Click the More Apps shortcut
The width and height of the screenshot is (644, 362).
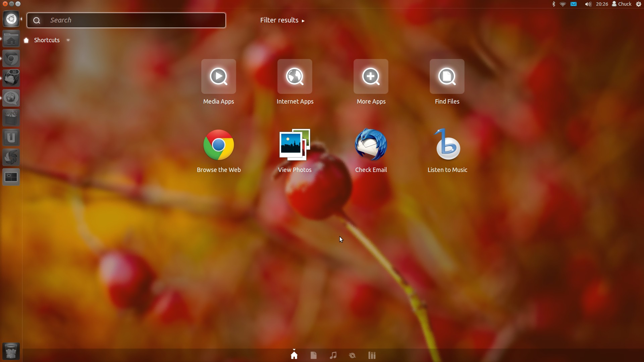point(371,77)
